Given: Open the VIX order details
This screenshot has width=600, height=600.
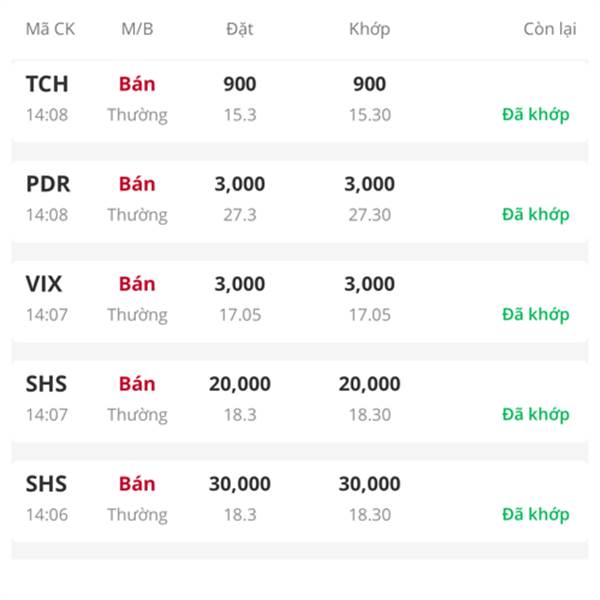Looking at the screenshot, I should (x=44, y=285).
